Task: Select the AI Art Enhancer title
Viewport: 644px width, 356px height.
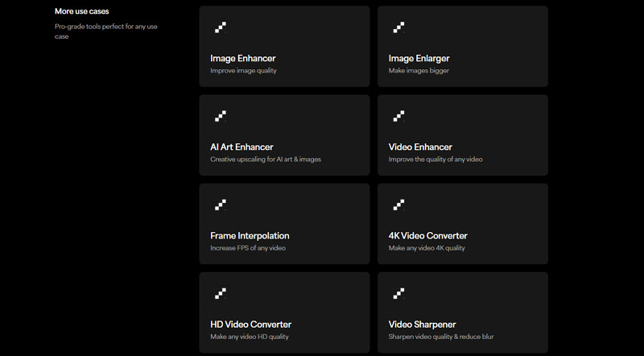Action: tap(242, 147)
